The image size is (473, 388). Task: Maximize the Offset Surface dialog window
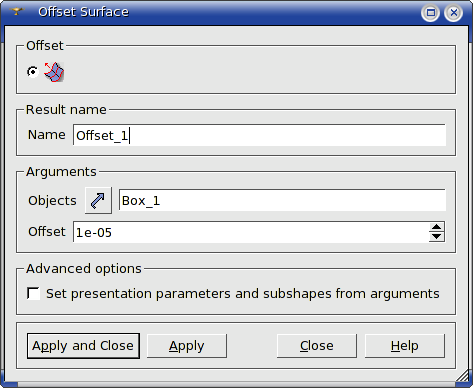click(431, 13)
